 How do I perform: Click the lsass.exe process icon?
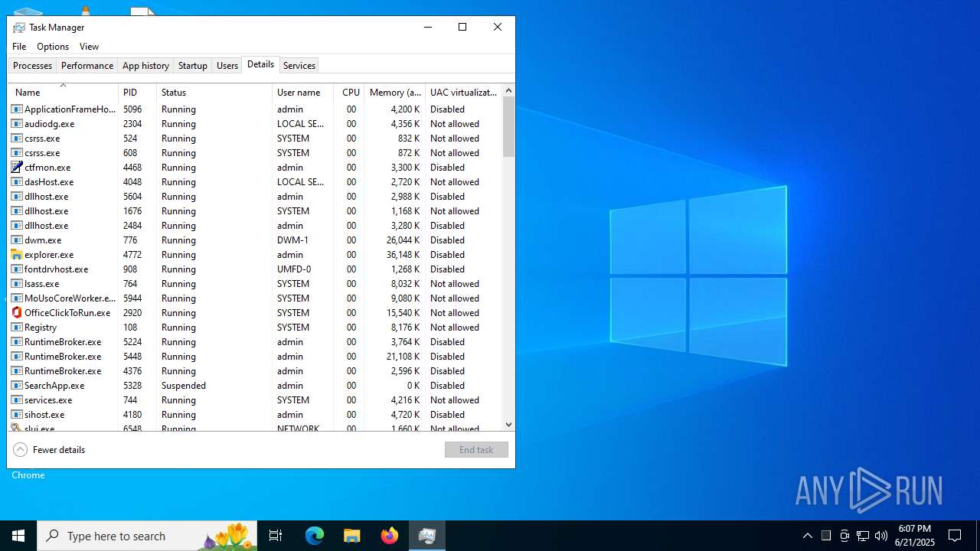17,283
